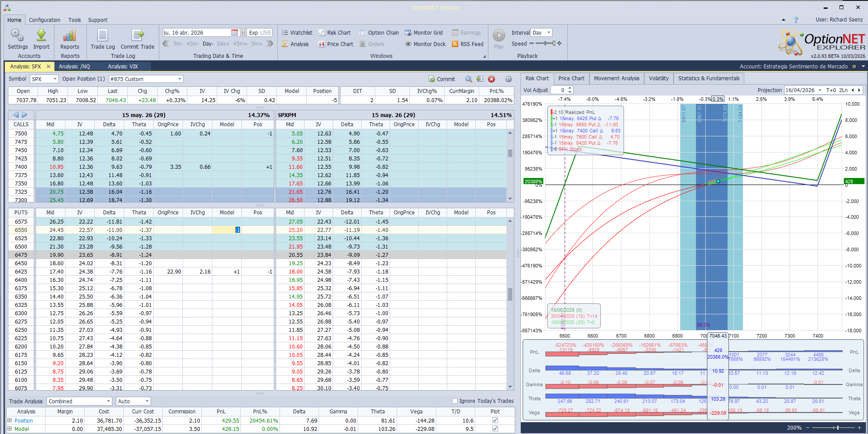Open the Analysis window
868x434 pixels.
click(295, 44)
